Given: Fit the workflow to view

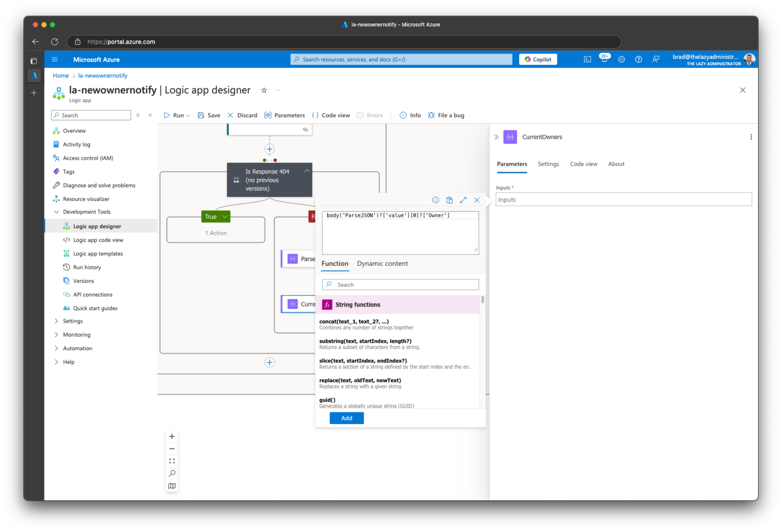Looking at the screenshot, I should (172, 461).
